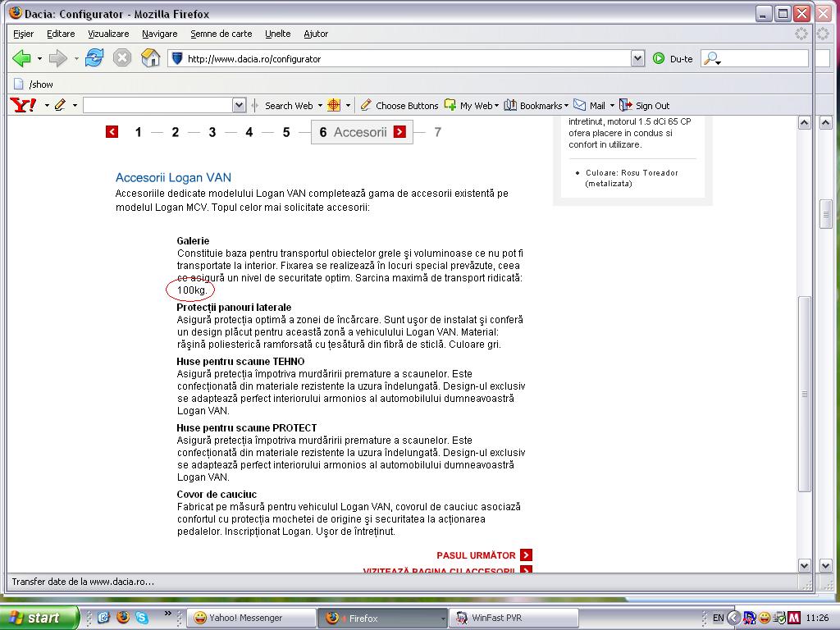
Task: Open the My Web dropdown arrow
Action: [x=496, y=106]
